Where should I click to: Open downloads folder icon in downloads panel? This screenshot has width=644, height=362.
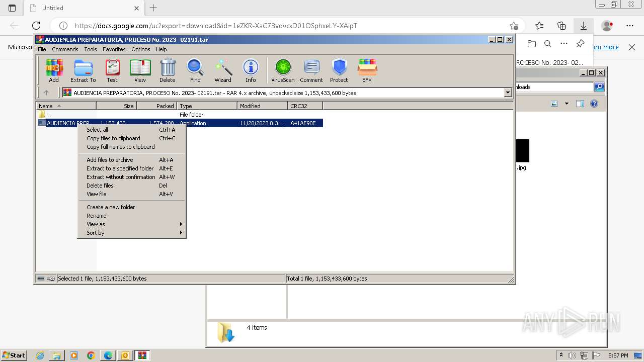point(532,44)
